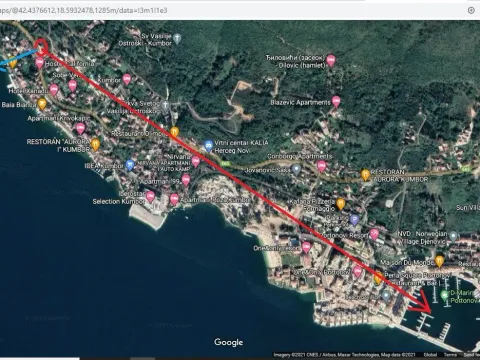
Task: Click the "NVD - Norwegian Village Djenovic" label
Action: (x=422, y=237)
